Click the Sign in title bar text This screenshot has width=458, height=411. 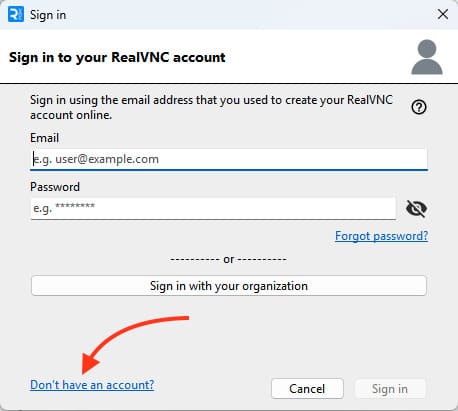coord(48,15)
